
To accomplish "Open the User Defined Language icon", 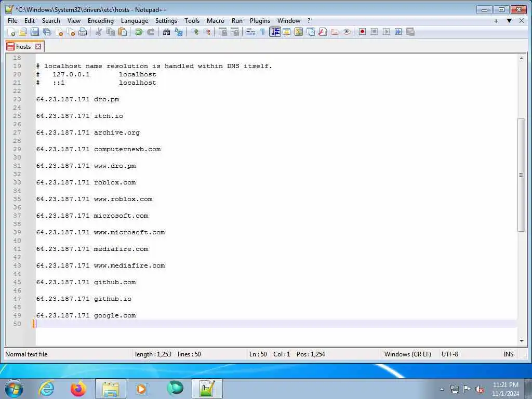I will tap(287, 32).
